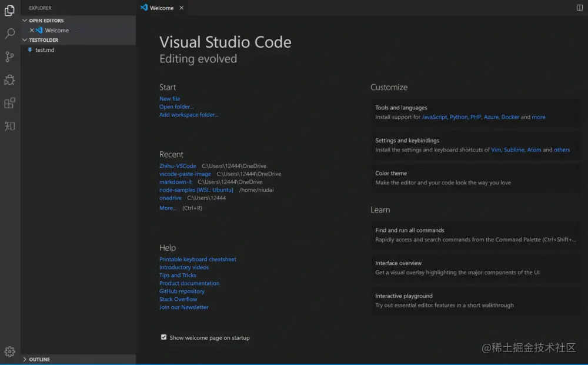Open recent Zhihu-VSCode folder
Image resolution: width=588 pixels, height=365 pixels.
pyautogui.click(x=178, y=165)
